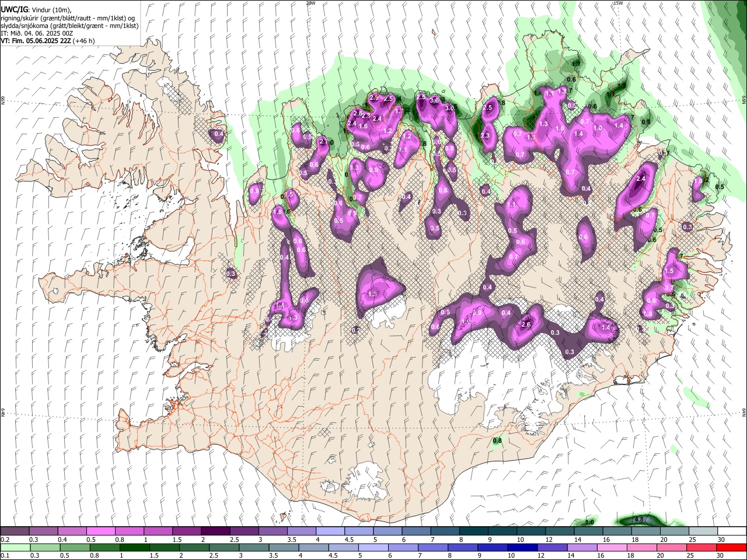Click the "VT: Fim. 05.06.2025 22Z (+46 h)" line

(48, 41)
